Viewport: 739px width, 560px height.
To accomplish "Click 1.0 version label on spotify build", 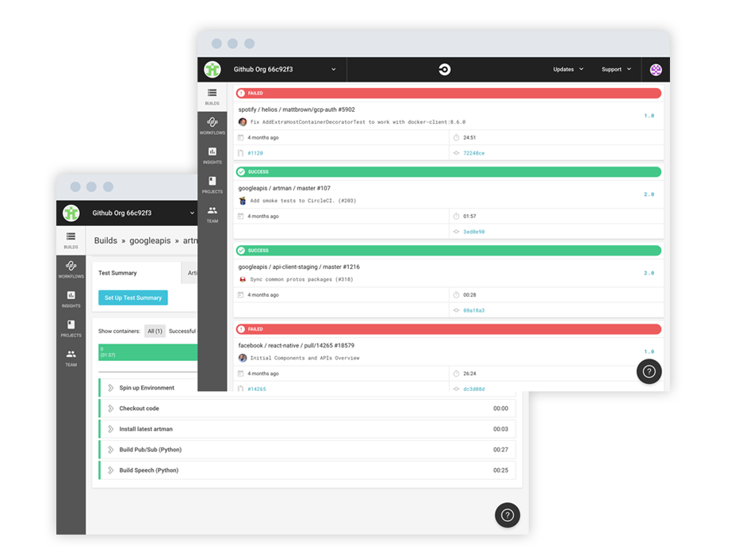I will pos(649,116).
